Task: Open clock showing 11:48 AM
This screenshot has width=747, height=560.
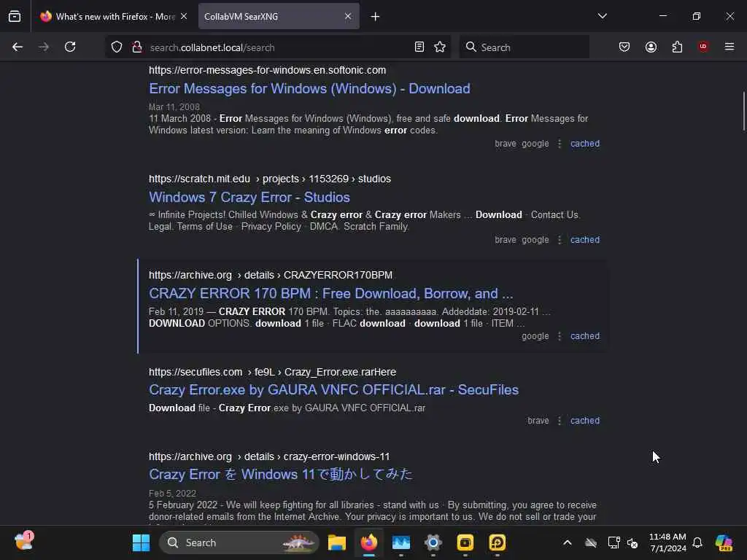Action: (x=668, y=542)
